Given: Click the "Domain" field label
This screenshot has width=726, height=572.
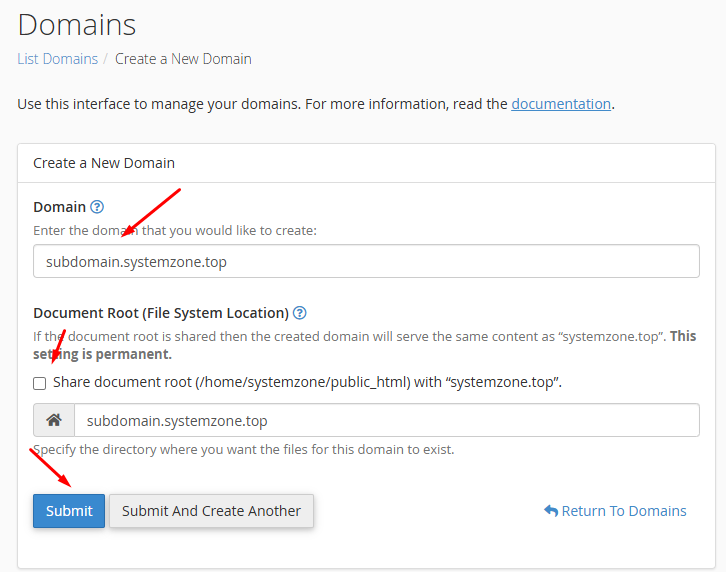Looking at the screenshot, I should pos(59,207).
